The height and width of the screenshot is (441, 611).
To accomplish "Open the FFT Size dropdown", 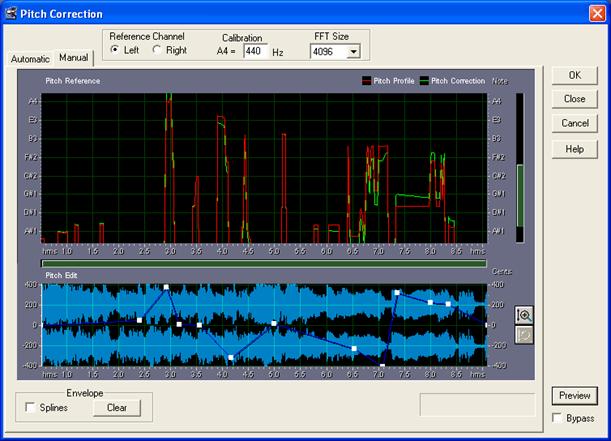I will coord(352,51).
